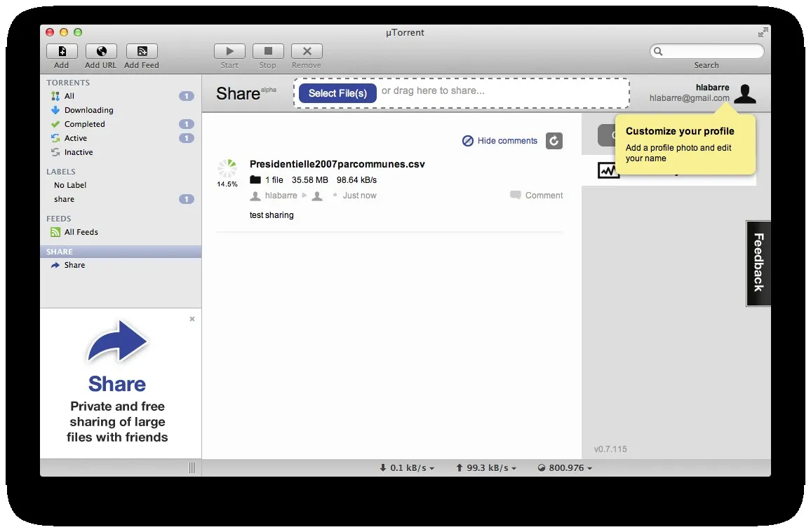
Task: Start the torrent with the play button
Action: [229, 51]
